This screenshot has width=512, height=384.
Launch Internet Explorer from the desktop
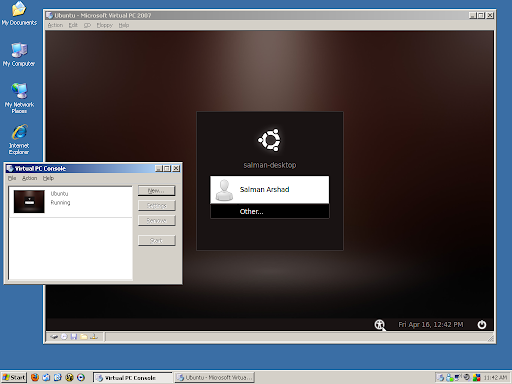19,139
